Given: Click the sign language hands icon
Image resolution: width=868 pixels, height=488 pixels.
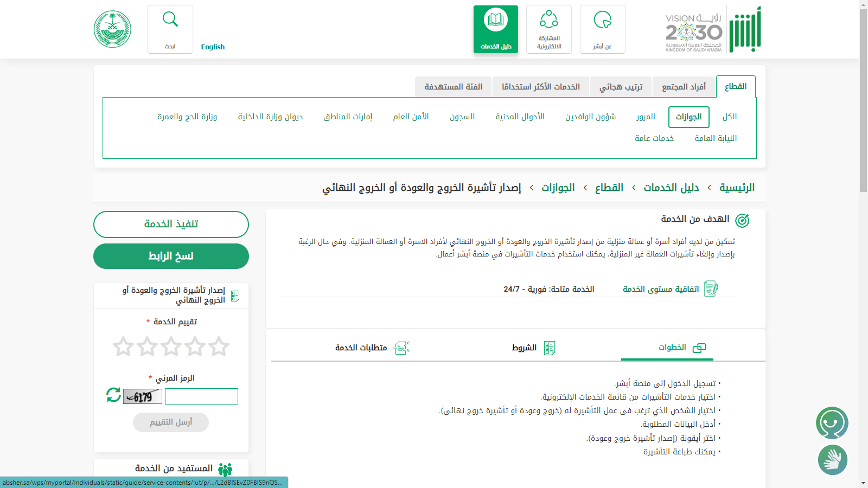Looking at the screenshot, I should 832,460.
